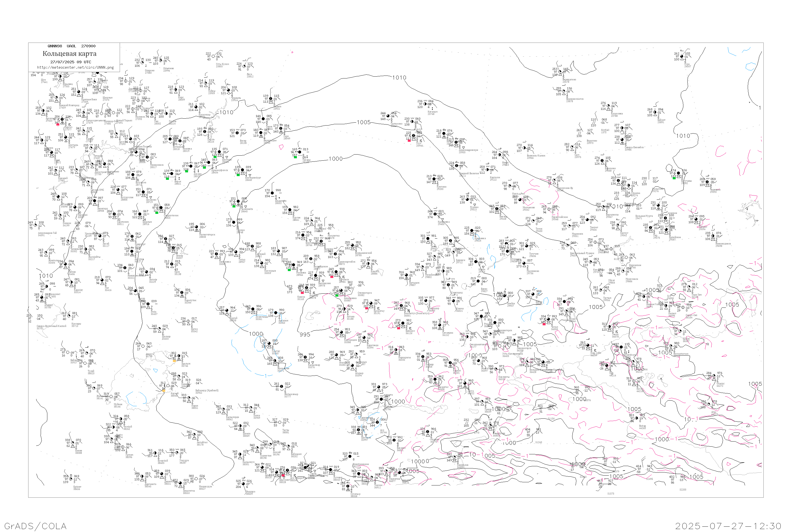
Task: Click the red square near Сергач station
Action: tap(58, 124)
